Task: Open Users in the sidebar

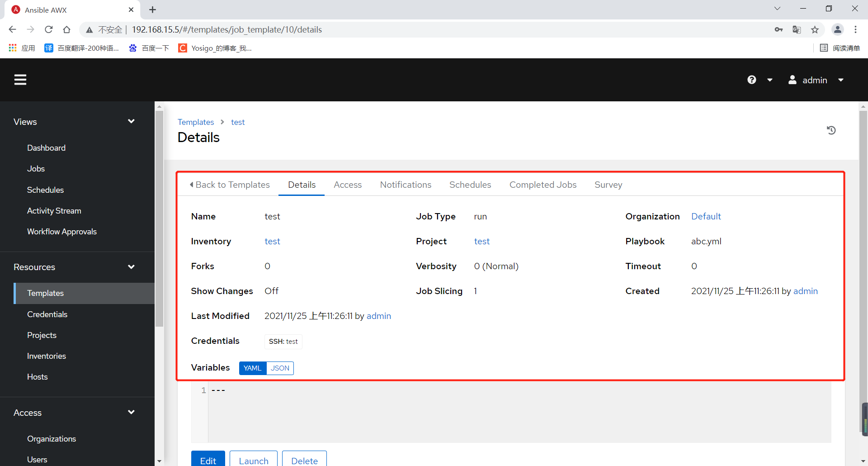Action: click(37, 460)
